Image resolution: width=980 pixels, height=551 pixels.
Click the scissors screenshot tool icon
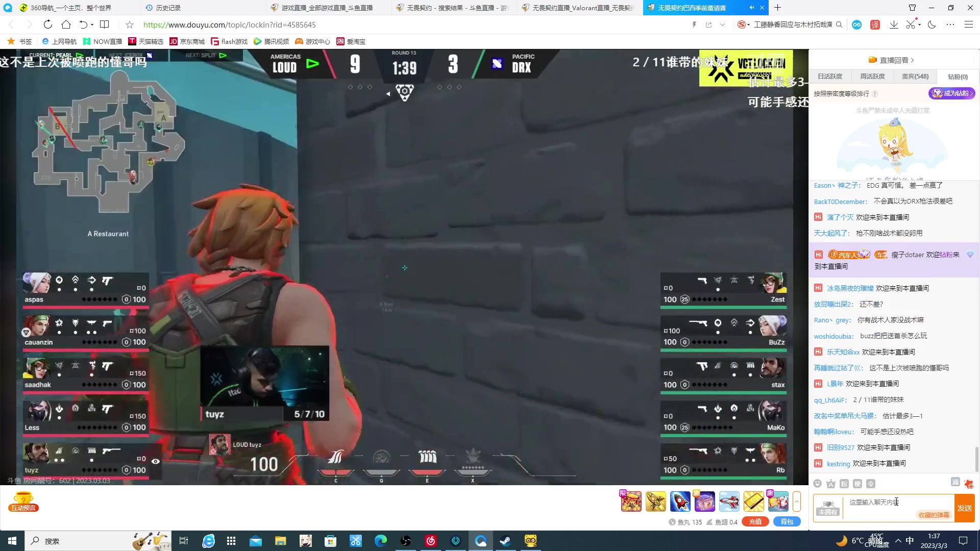(911, 24)
